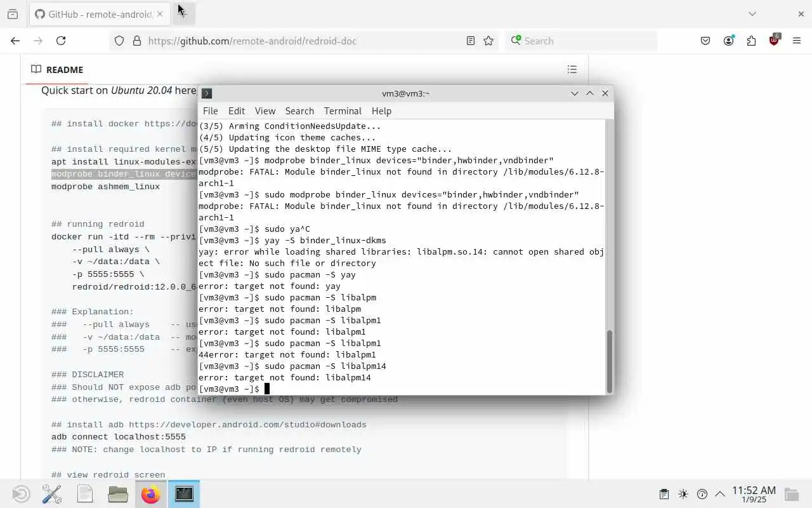Switch to Firefox in taskbar
Screen dimensions: 812x508
tap(151, 494)
